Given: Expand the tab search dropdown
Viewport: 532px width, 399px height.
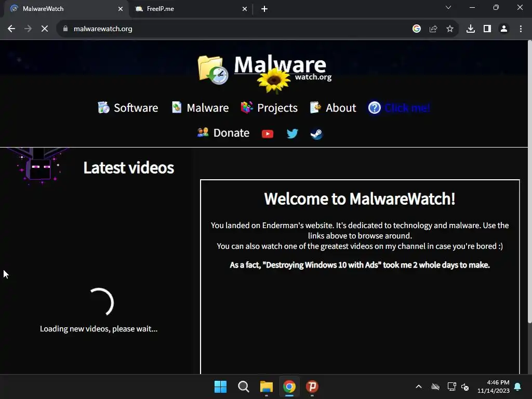Looking at the screenshot, I should [448, 7].
